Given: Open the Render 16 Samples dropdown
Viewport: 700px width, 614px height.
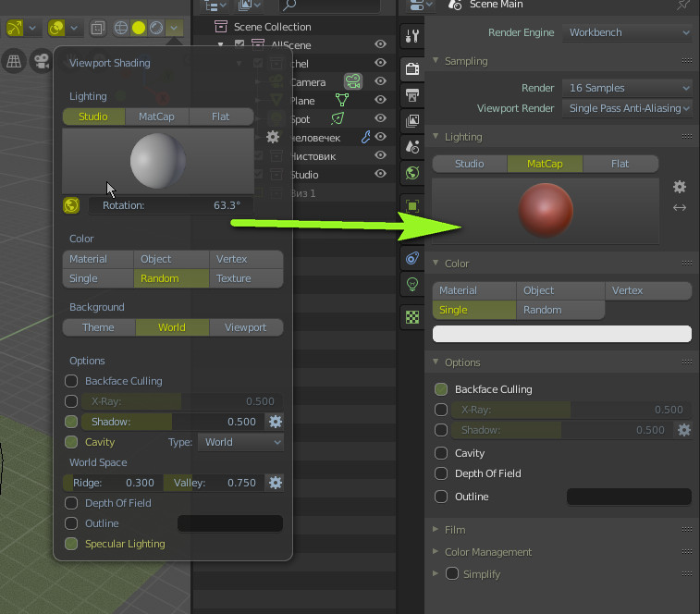Looking at the screenshot, I should tap(627, 88).
